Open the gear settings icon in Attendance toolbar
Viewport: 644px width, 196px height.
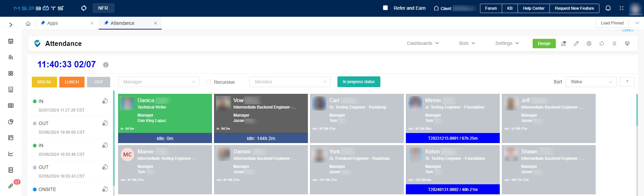[589, 44]
